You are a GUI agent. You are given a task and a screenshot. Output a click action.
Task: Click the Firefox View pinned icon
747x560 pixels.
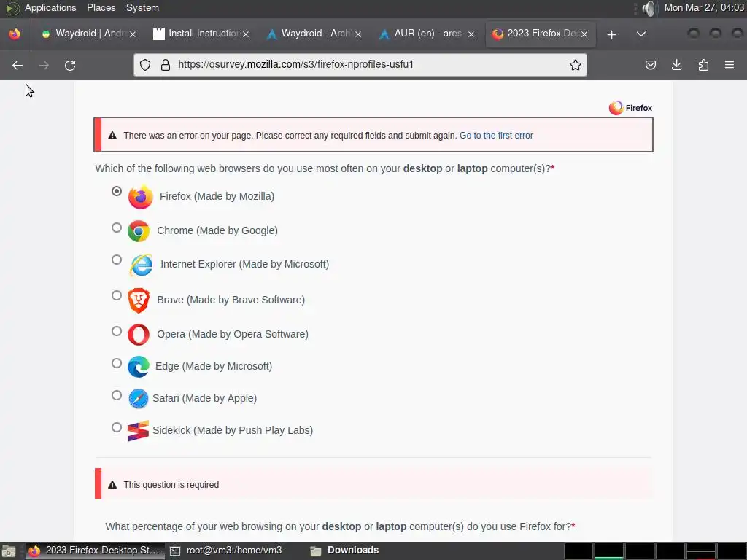pos(15,34)
